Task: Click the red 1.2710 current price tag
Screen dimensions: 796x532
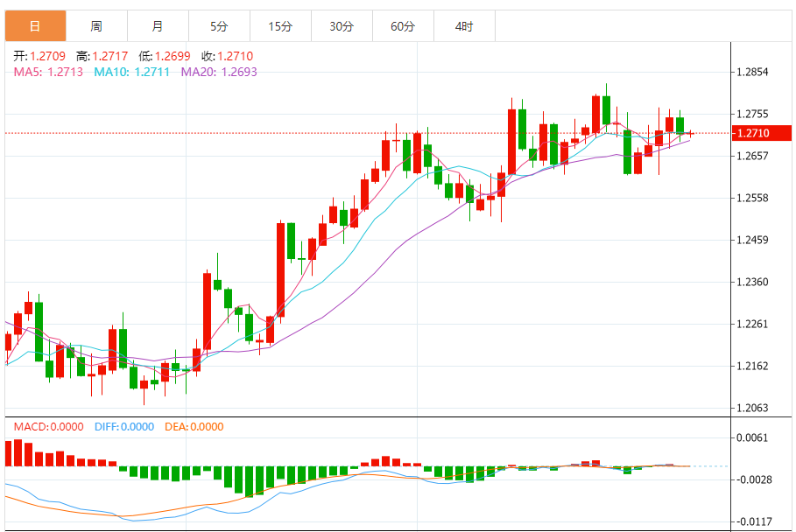Action: (762, 133)
